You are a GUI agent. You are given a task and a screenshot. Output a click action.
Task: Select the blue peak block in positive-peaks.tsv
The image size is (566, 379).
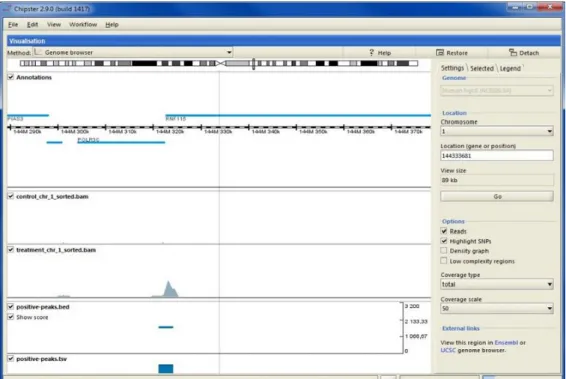[166, 369]
